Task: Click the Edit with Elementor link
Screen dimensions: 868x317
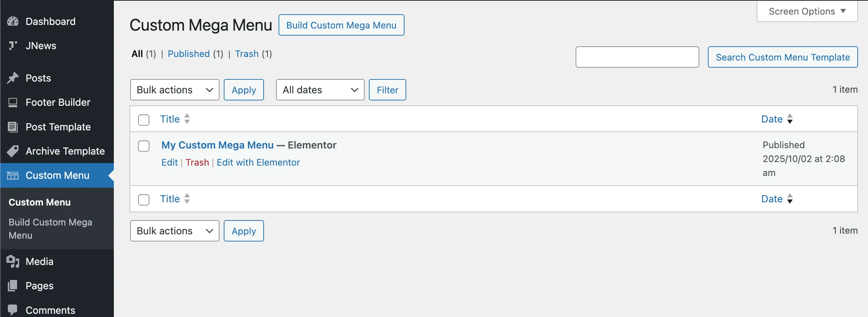Action: [x=258, y=162]
